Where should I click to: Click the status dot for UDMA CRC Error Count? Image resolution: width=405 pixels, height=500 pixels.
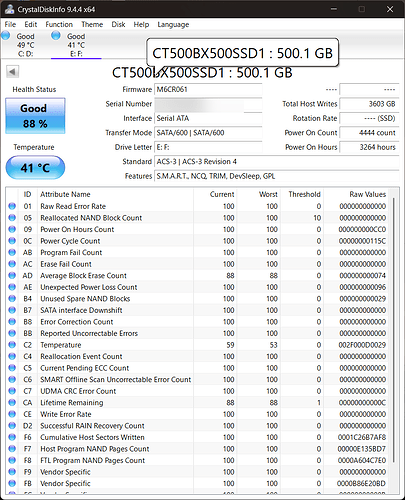click(12, 391)
